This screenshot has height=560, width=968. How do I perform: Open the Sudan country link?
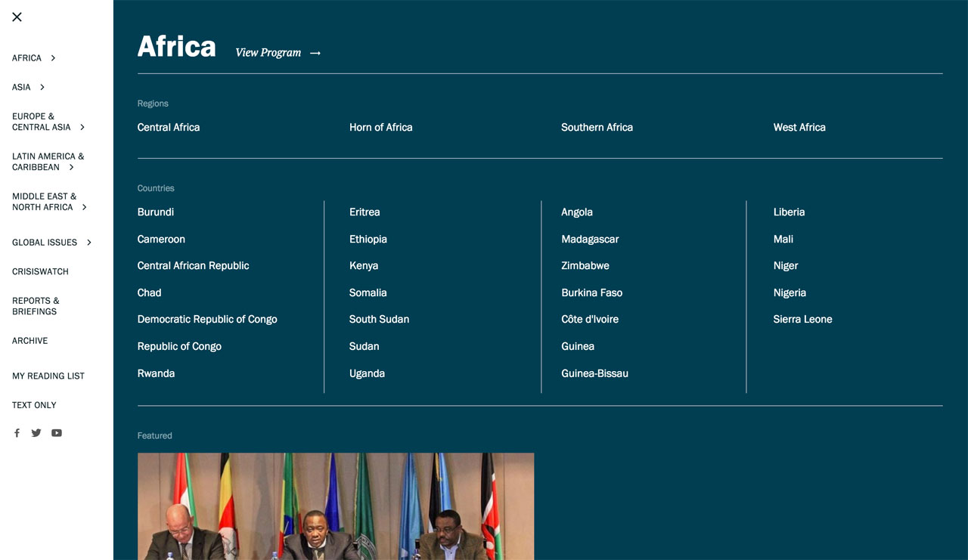[365, 346]
